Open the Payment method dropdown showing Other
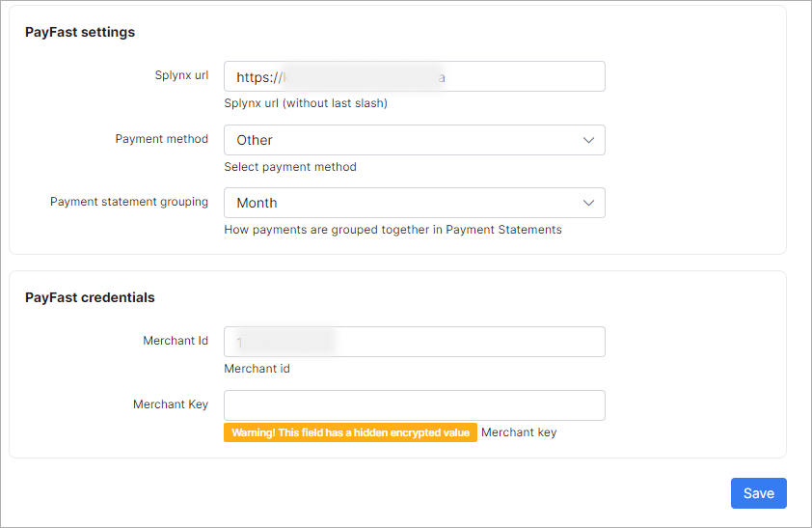The height and width of the screenshot is (528, 812). 405,140
